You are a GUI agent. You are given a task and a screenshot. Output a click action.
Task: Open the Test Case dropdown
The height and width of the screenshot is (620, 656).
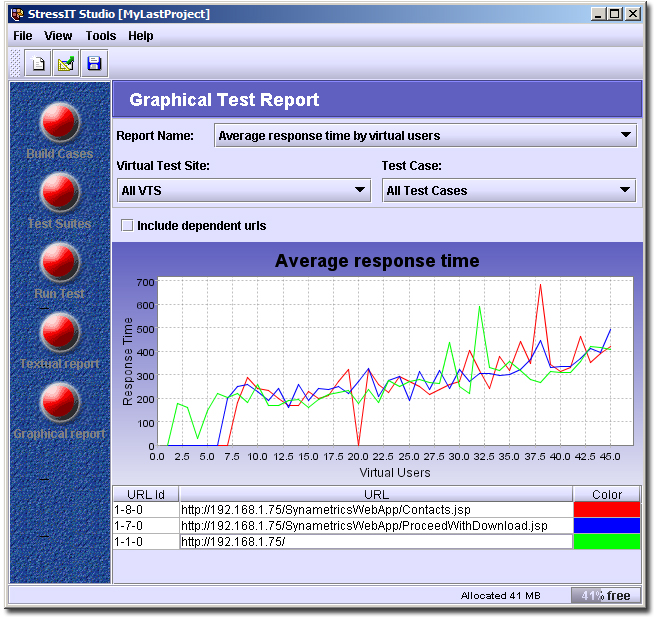point(509,191)
